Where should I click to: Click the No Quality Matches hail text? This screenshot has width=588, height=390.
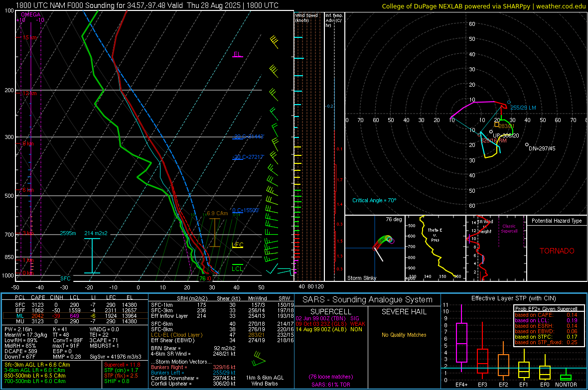pyautogui.click(x=404, y=335)
